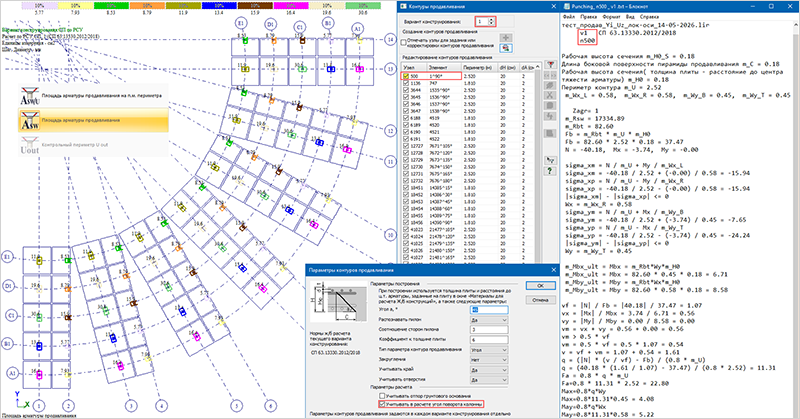Open the rounding dropdown set to Нет
Screen dimensions: 800x419
[489, 360]
